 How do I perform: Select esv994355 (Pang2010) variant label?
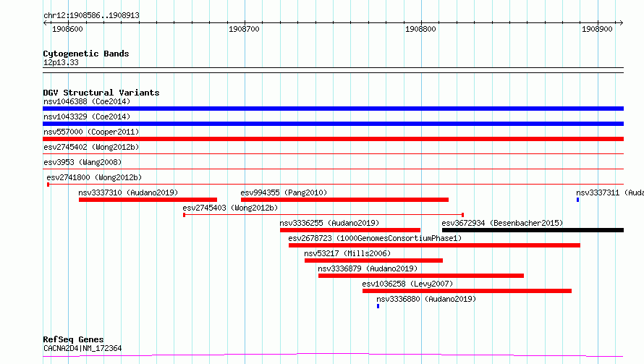tap(284, 192)
